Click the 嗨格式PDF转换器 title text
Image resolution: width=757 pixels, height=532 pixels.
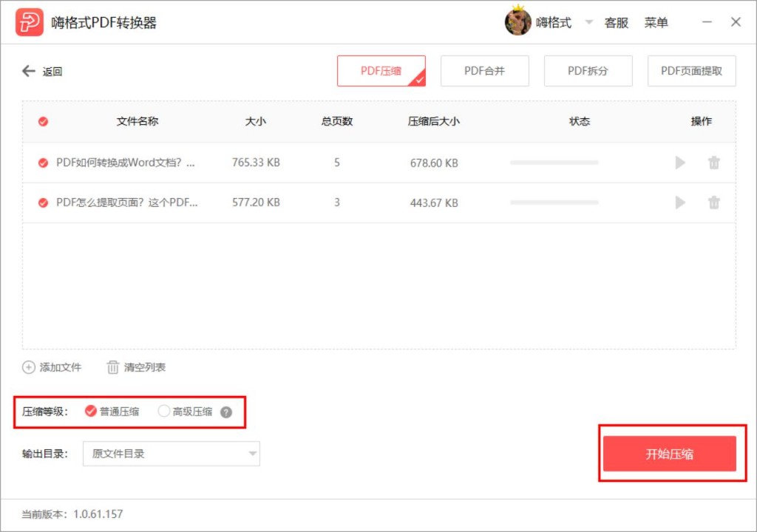[x=103, y=23]
